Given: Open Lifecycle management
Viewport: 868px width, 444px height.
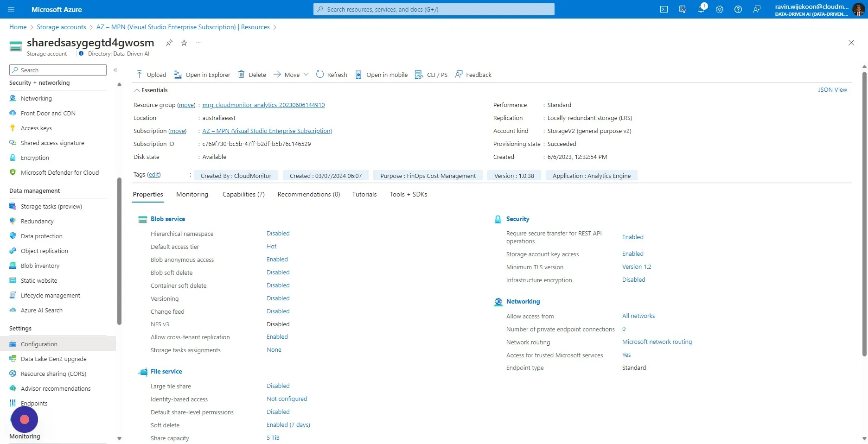Looking at the screenshot, I should pos(50,295).
